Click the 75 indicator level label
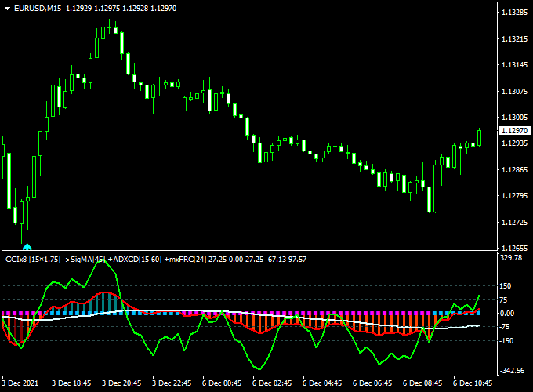Screen dimensions: 533x392 (x=503, y=299)
